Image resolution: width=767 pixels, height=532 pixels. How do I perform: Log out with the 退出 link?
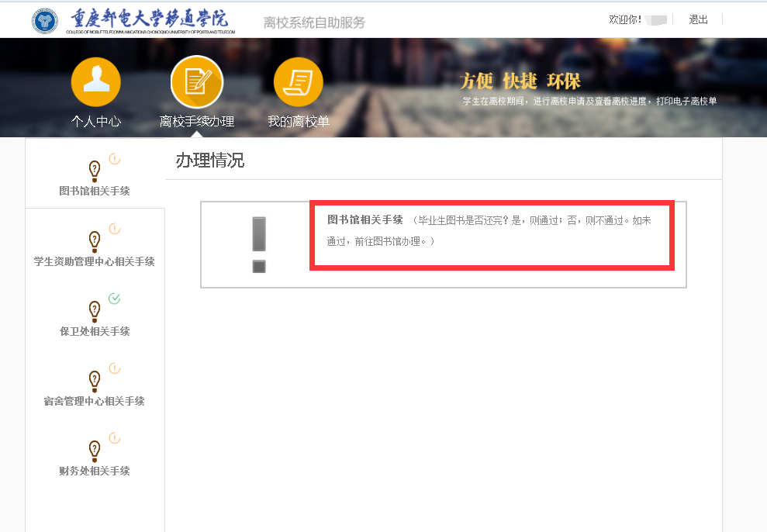[x=698, y=19]
